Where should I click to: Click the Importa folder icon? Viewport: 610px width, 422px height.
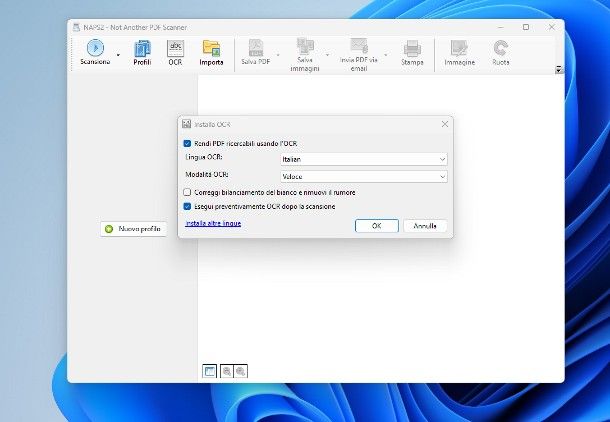pyautogui.click(x=211, y=48)
